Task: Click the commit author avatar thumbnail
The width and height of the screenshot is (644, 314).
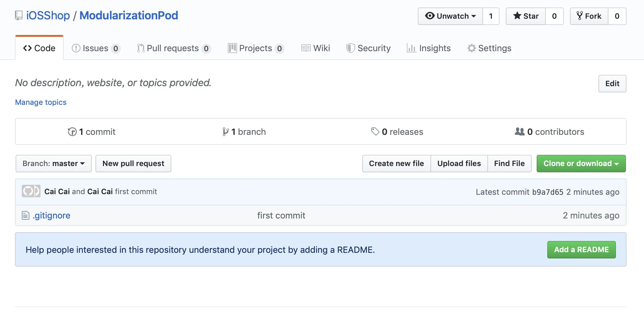Action: click(31, 191)
